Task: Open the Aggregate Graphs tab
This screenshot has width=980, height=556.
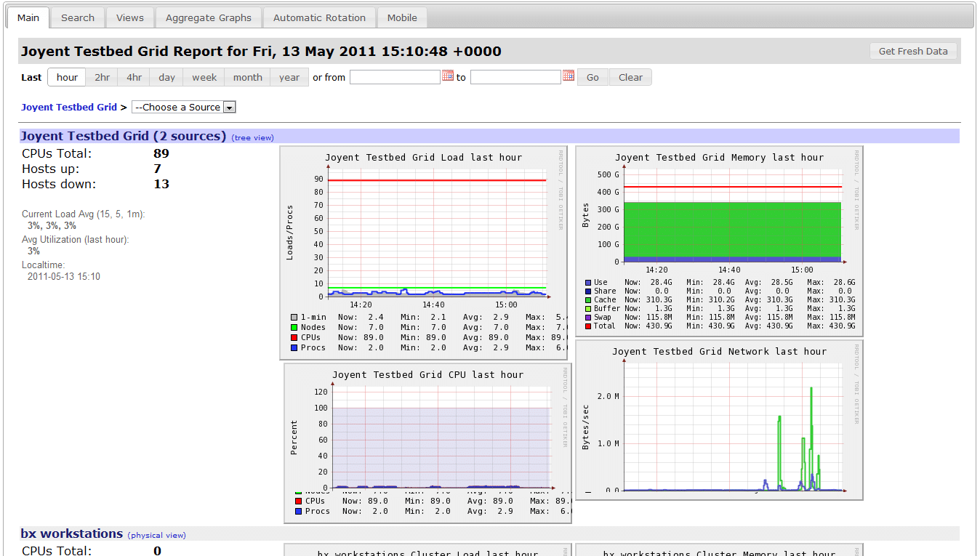Action: pos(208,17)
